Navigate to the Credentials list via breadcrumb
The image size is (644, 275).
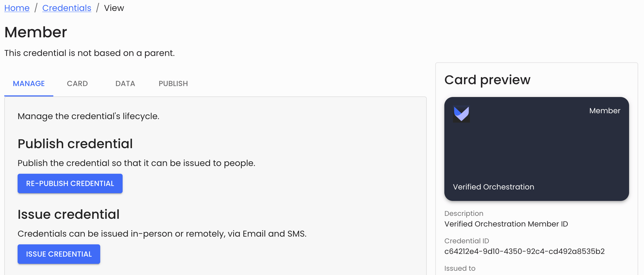click(67, 8)
